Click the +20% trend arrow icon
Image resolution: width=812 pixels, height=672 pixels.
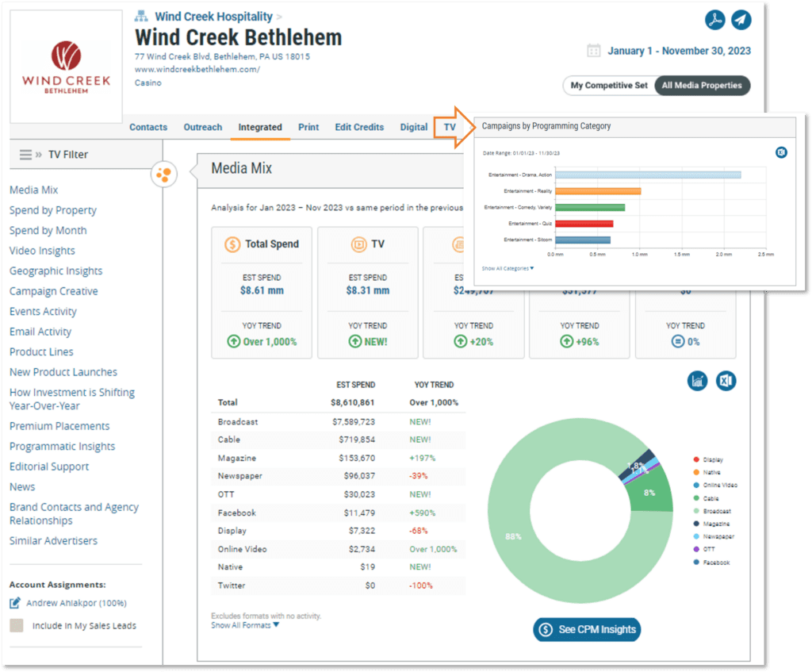pos(461,341)
